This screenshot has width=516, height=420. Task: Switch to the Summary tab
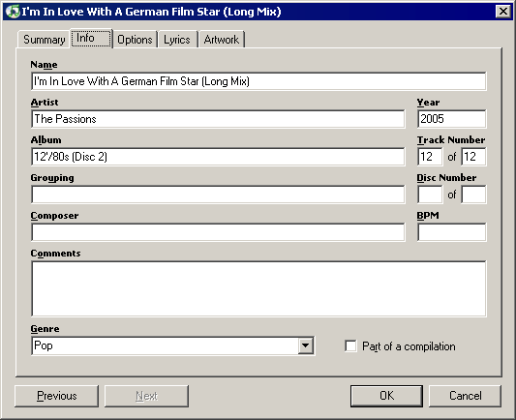click(x=44, y=40)
